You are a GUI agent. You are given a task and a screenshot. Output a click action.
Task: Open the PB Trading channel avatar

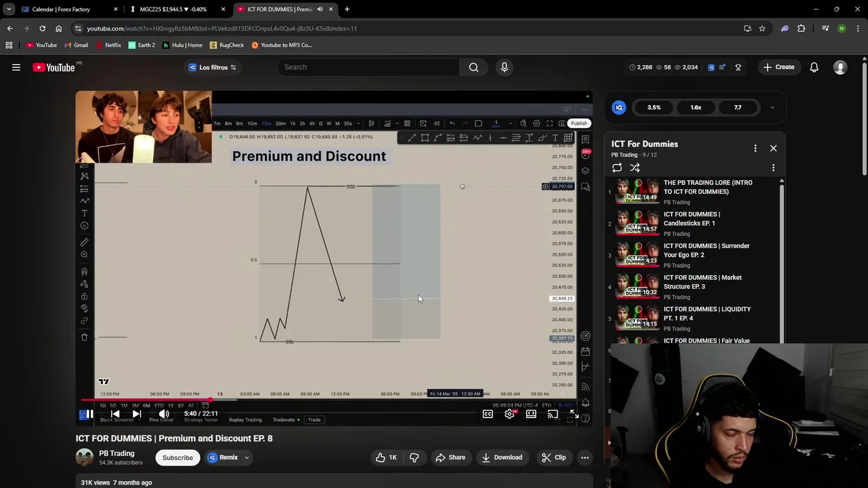[85, 457]
